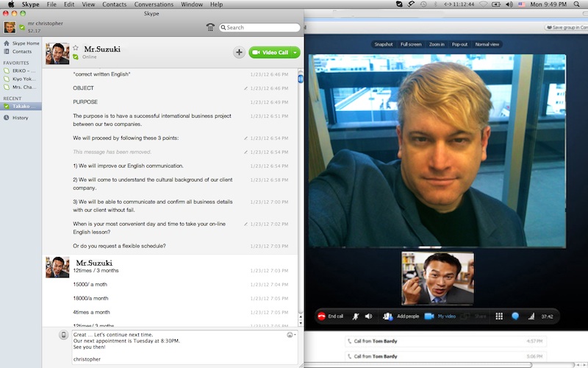Click the $2.17 Skype credit balance

click(34, 31)
